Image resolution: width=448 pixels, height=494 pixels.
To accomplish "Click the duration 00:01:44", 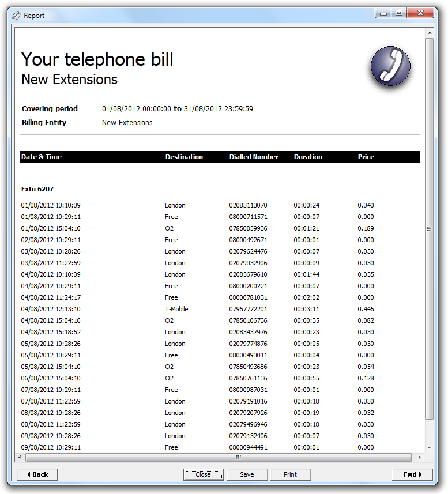I will coord(306,274).
